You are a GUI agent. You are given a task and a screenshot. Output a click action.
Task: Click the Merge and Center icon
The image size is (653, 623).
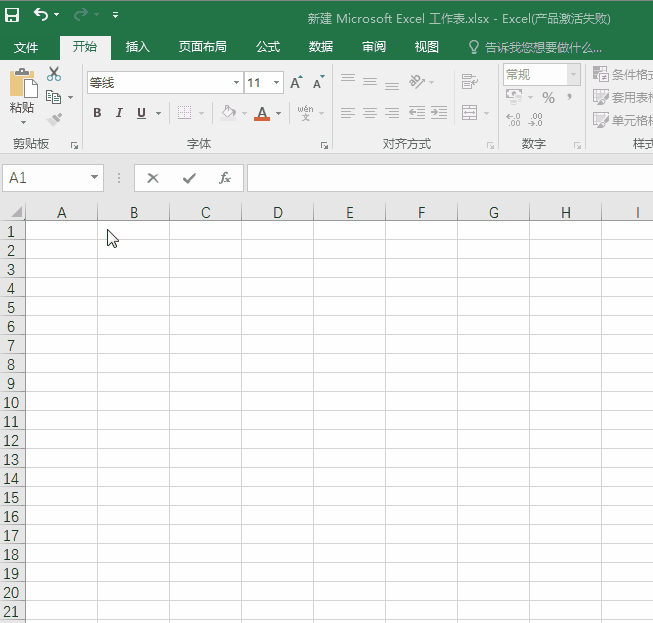[469, 112]
